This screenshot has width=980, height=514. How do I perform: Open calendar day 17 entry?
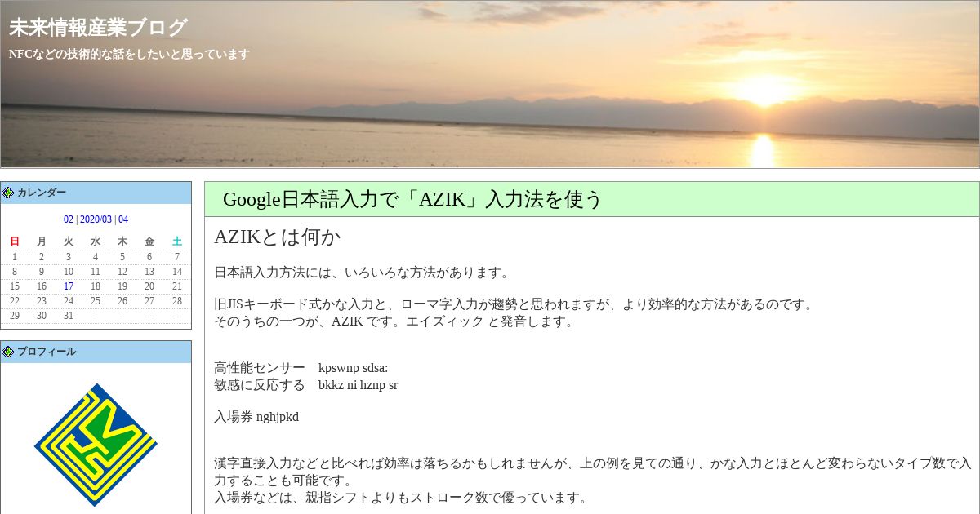pyautogui.click(x=69, y=286)
